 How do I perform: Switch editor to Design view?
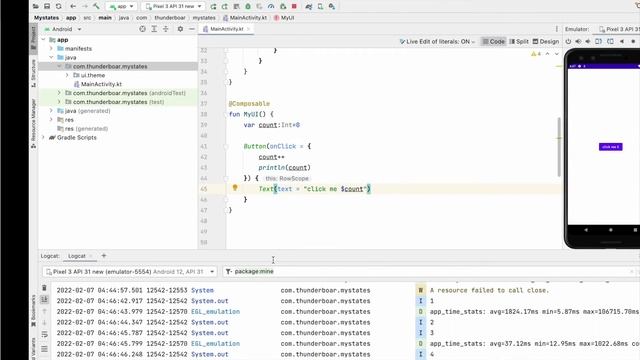click(546, 42)
